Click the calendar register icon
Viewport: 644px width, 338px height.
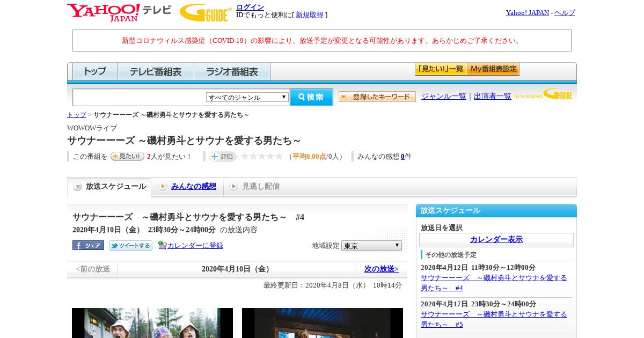162,245
